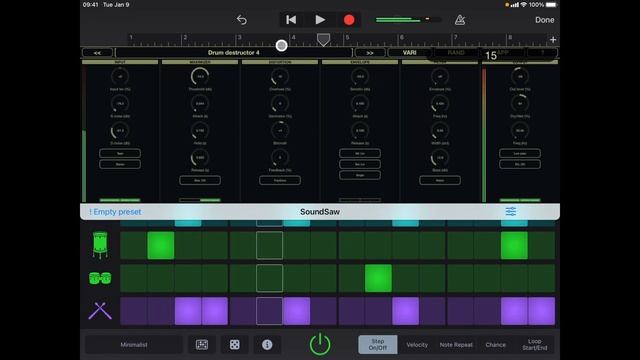This screenshot has height=360, width=640.
Task: Enable the outlined sixth step in floor tom row
Action: 269,245
